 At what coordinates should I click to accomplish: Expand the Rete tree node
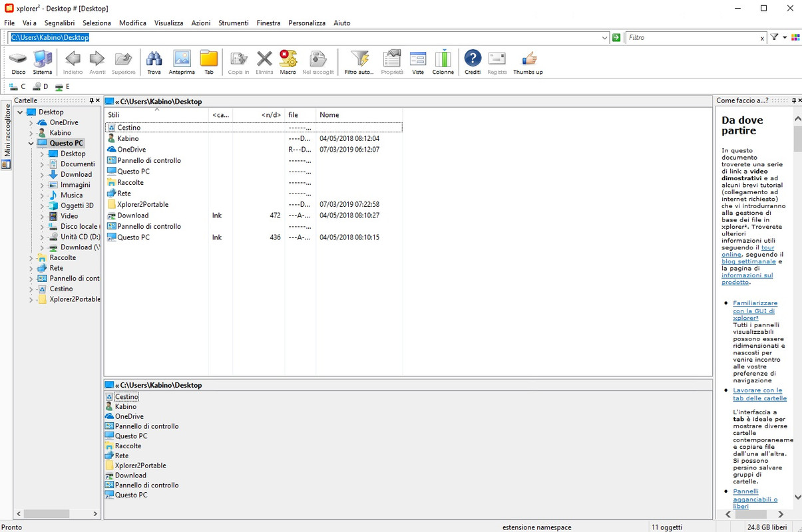(x=31, y=268)
